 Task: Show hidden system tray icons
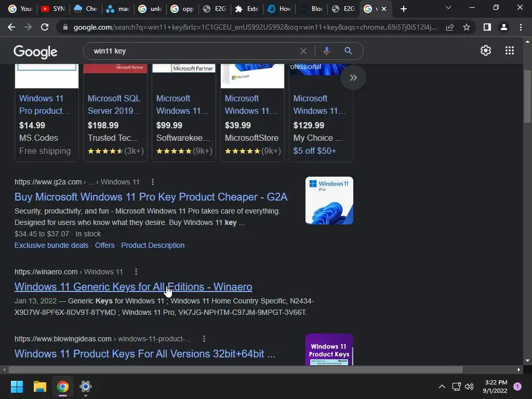click(442, 387)
